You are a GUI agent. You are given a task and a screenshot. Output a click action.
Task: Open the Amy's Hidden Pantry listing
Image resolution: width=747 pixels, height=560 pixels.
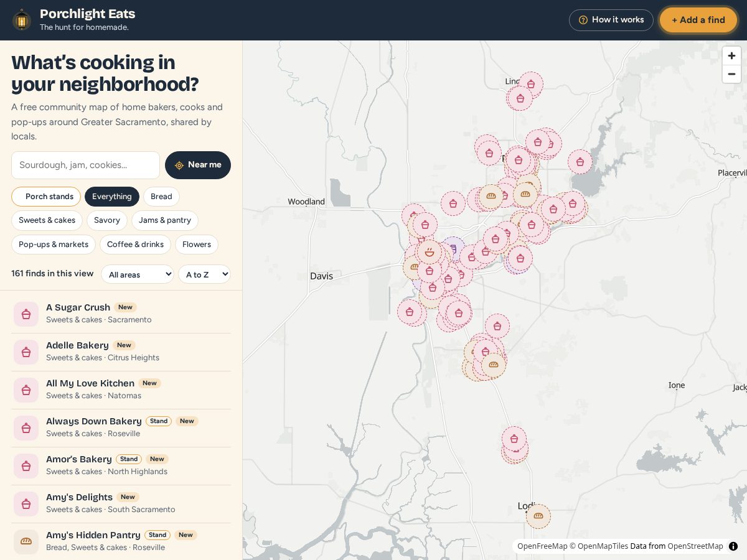(x=121, y=541)
